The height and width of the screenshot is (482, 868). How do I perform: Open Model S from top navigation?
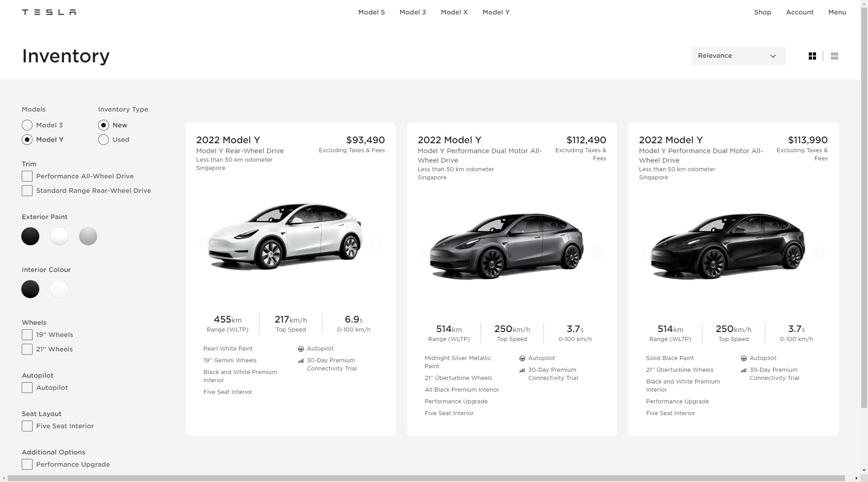(x=371, y=12)
